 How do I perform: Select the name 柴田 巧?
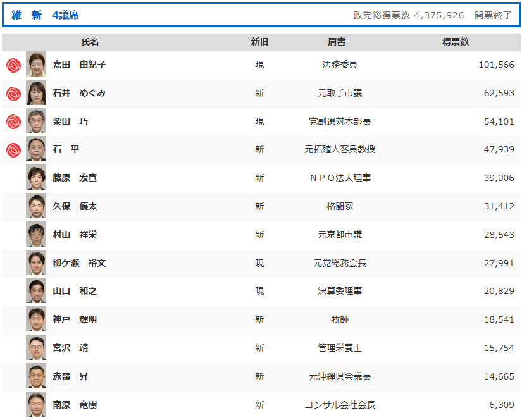point(70,121)
